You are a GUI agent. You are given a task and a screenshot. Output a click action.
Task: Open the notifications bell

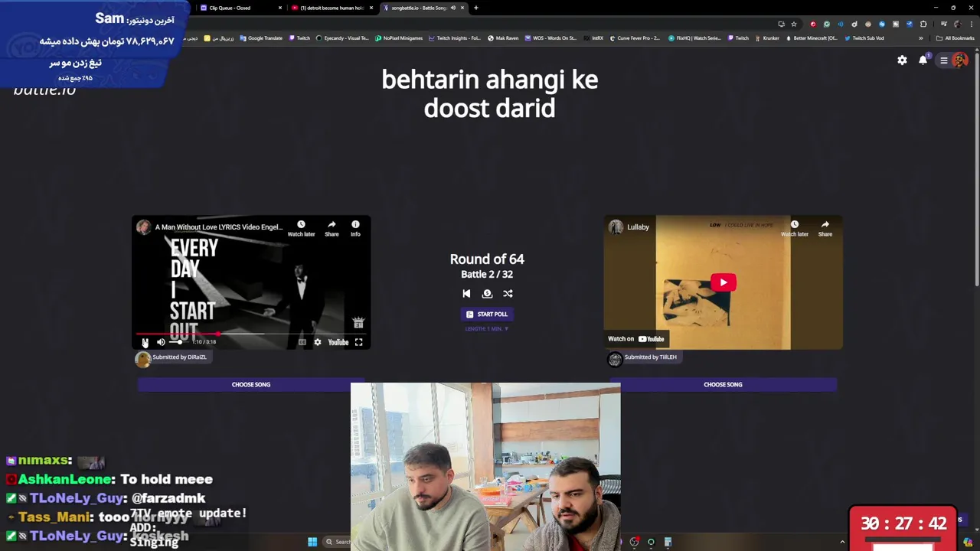[x=923, y=60]
